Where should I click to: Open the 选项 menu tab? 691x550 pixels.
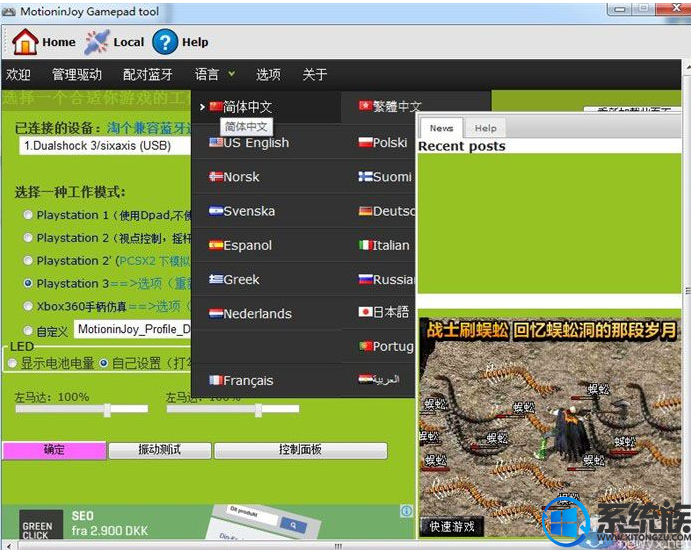click(x=268, y=74)
